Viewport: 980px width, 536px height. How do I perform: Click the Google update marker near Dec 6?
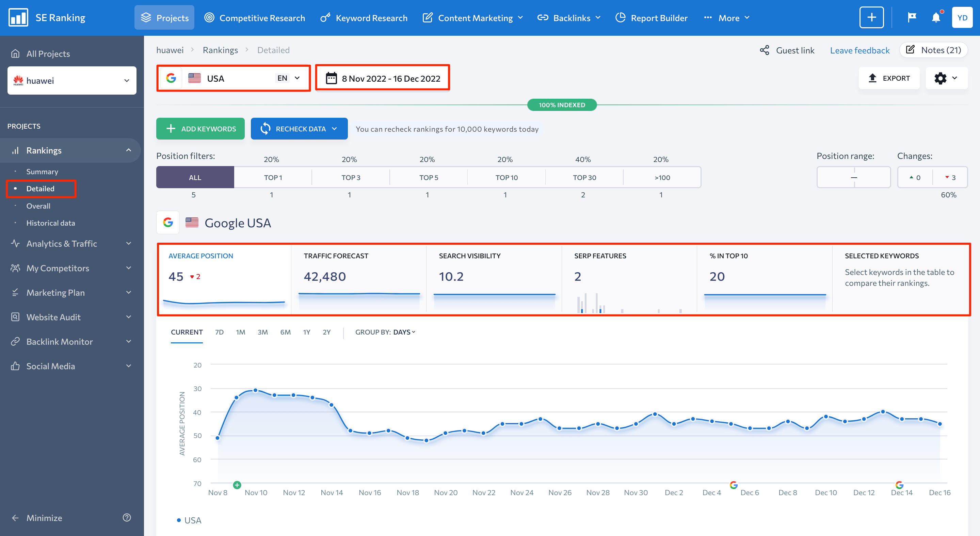click(734, 485)
